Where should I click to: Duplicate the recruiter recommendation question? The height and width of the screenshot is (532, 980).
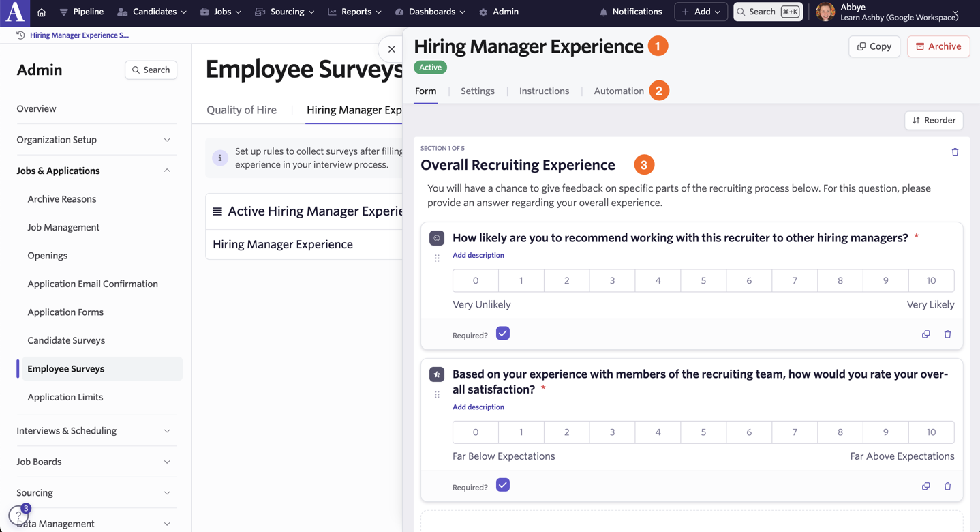[925, 334]
